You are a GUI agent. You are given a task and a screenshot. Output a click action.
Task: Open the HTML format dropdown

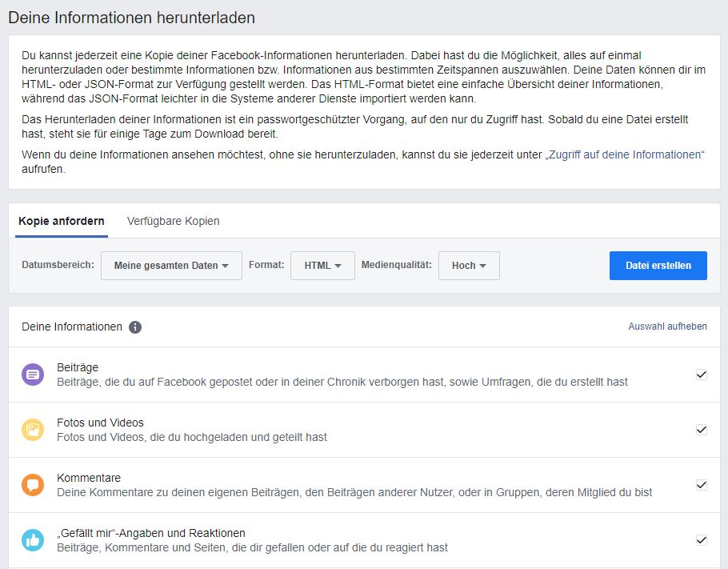[322, 266]
